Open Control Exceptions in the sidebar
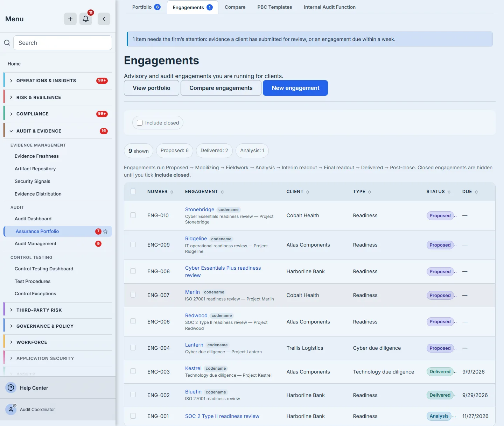The height and width of the screenshot is (426, 504). tap(35, 294)
